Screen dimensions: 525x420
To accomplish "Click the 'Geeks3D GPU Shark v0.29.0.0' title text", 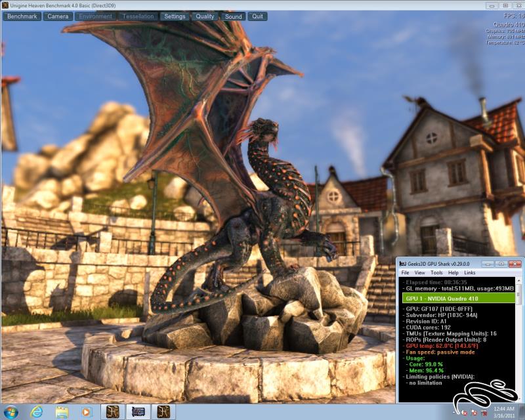I will (x=438, y=264).
